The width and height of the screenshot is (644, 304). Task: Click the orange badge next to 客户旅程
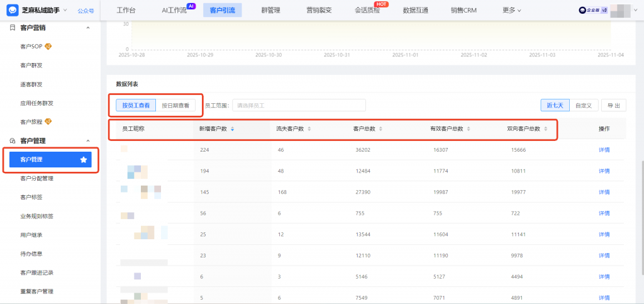click(x=48, y=121)
